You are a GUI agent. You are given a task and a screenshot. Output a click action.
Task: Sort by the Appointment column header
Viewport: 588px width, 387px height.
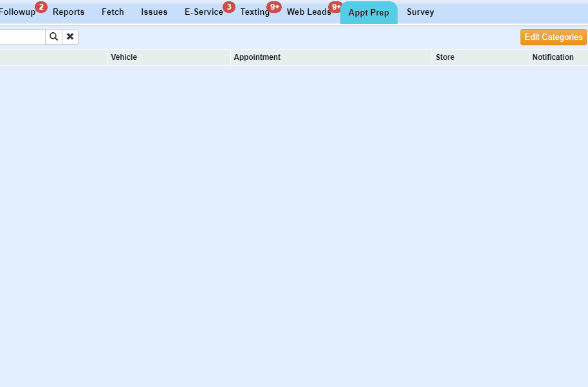coord(257,57)
